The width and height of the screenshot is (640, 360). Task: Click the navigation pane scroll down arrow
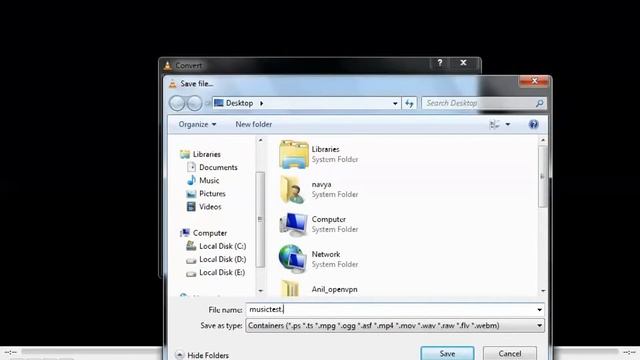[x=260, y=291]
